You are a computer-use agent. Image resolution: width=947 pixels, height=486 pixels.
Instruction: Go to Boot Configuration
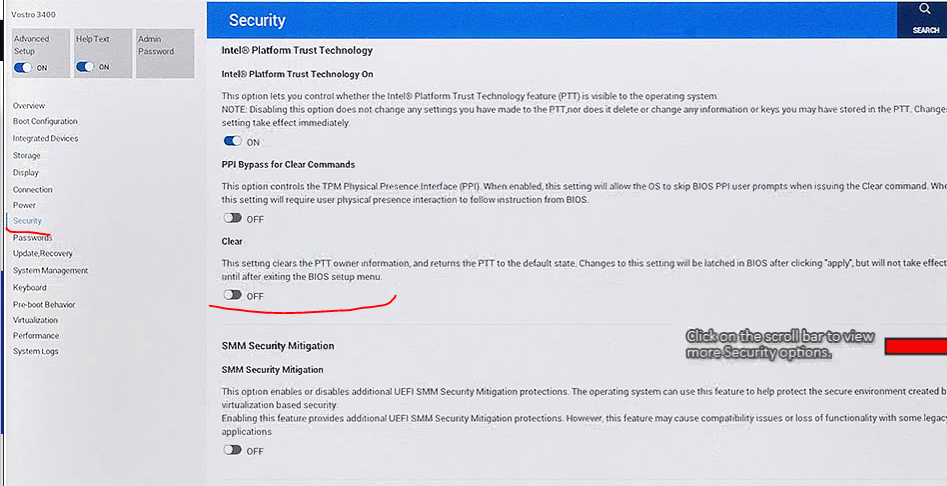pos(45,121)
